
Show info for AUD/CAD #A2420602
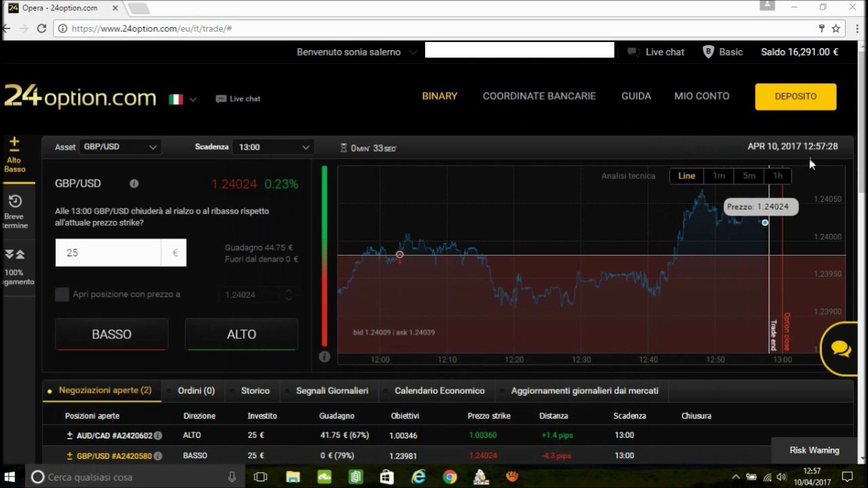click(158, 436)
